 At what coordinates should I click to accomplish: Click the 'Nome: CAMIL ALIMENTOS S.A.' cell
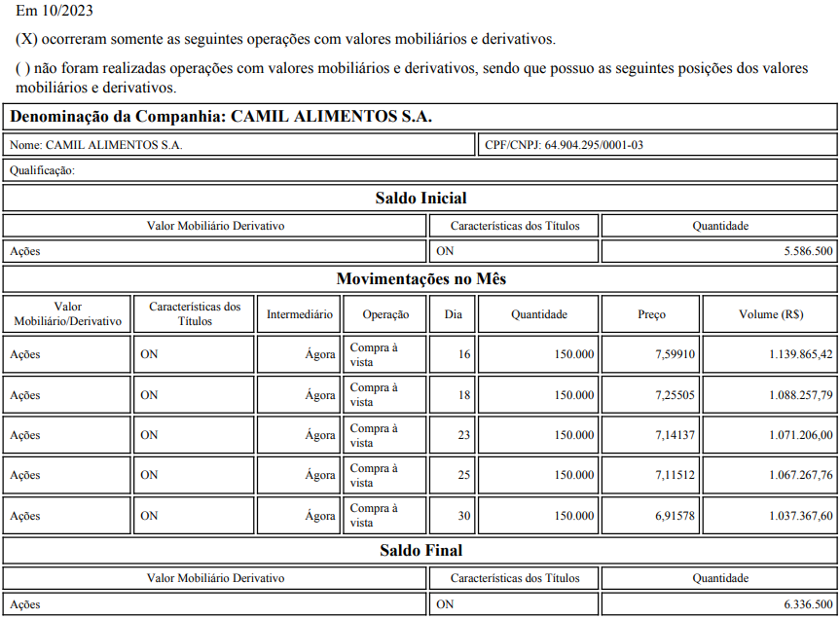click(238, 145)
